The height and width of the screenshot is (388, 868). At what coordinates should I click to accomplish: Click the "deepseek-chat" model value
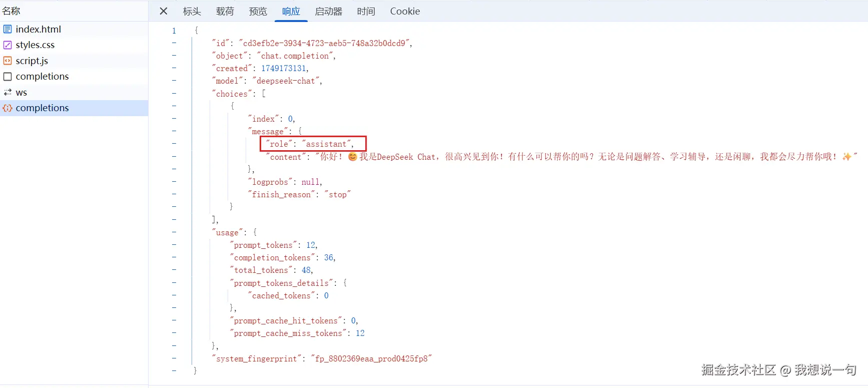286,81
